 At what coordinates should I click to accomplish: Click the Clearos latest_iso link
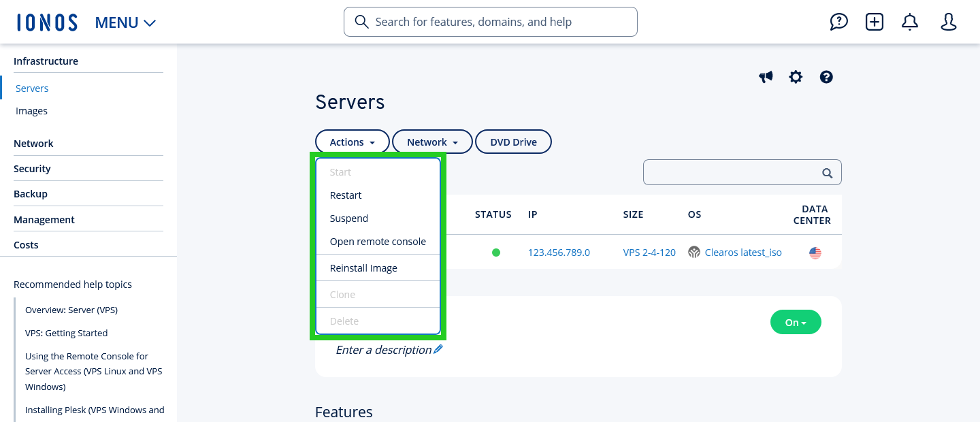743,253
